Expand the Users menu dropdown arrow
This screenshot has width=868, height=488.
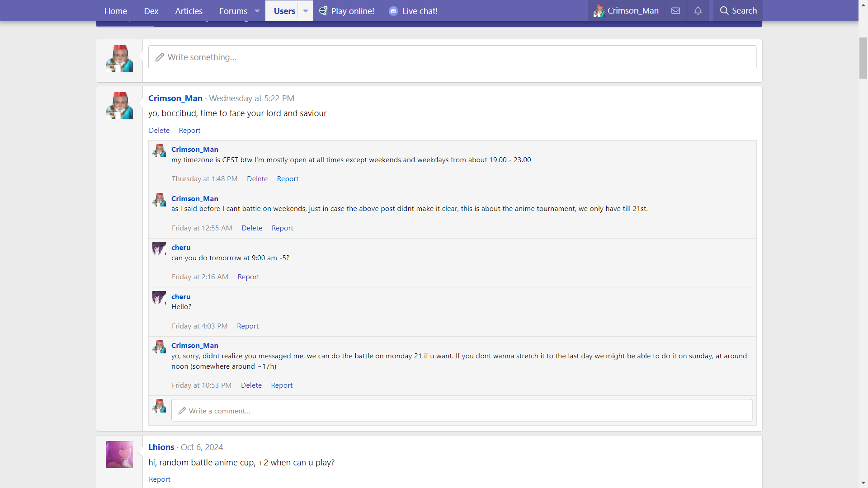coord(306,11)
